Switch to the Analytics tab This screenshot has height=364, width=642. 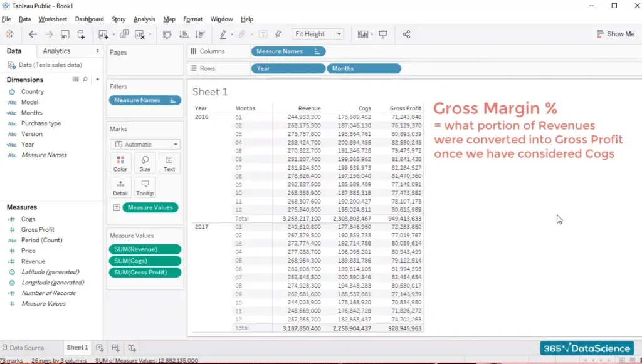[x=57, y=51]
